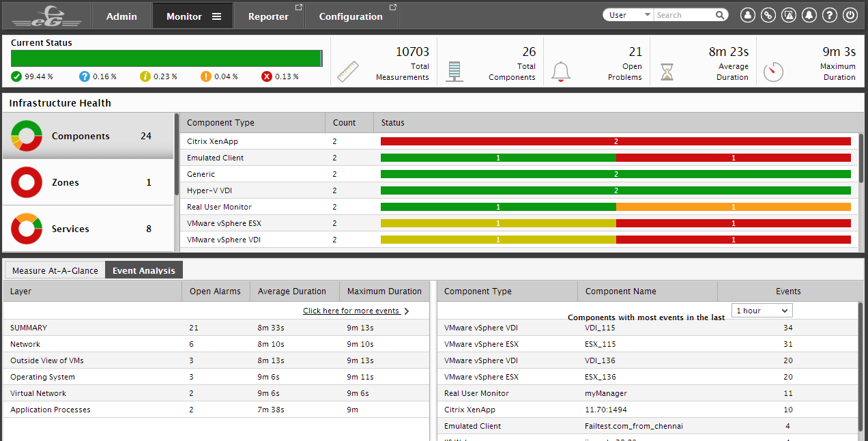Image resolution: width=868 pixels, height=441 pixels.
Task: Open the help question mark icon
Action: coord(829,15)
